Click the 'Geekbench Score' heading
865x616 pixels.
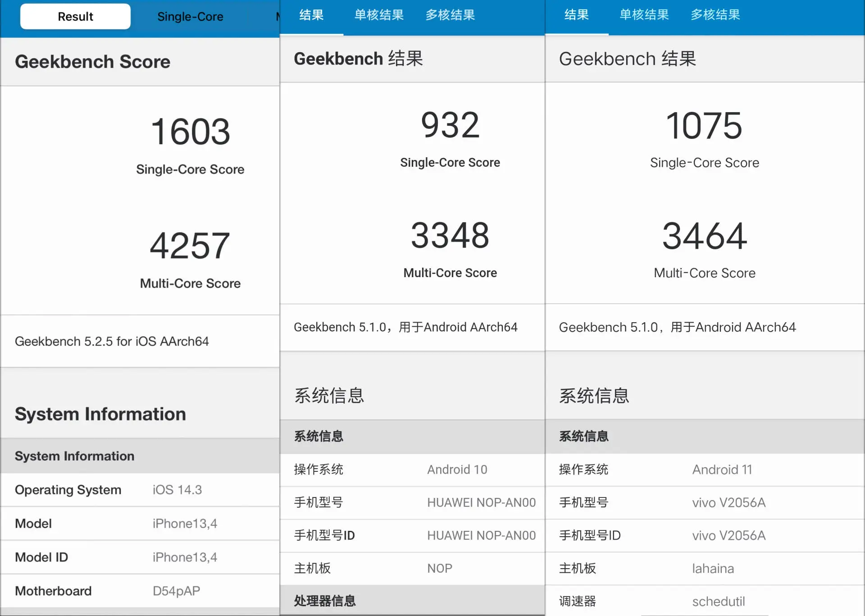click(92, 62)
